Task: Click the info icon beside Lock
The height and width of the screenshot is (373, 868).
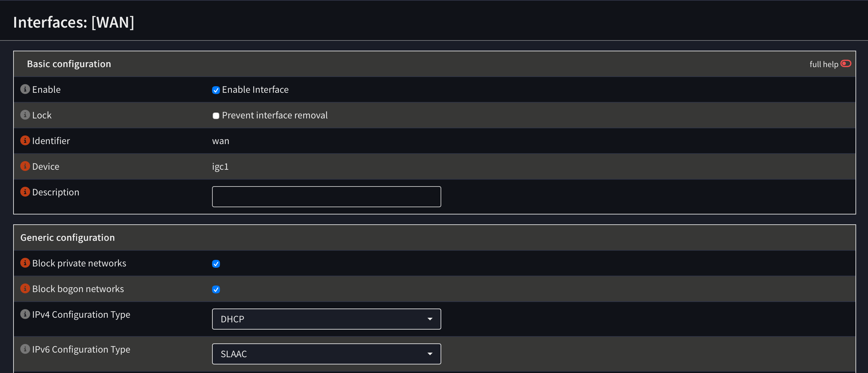Action: pos(25,115)
